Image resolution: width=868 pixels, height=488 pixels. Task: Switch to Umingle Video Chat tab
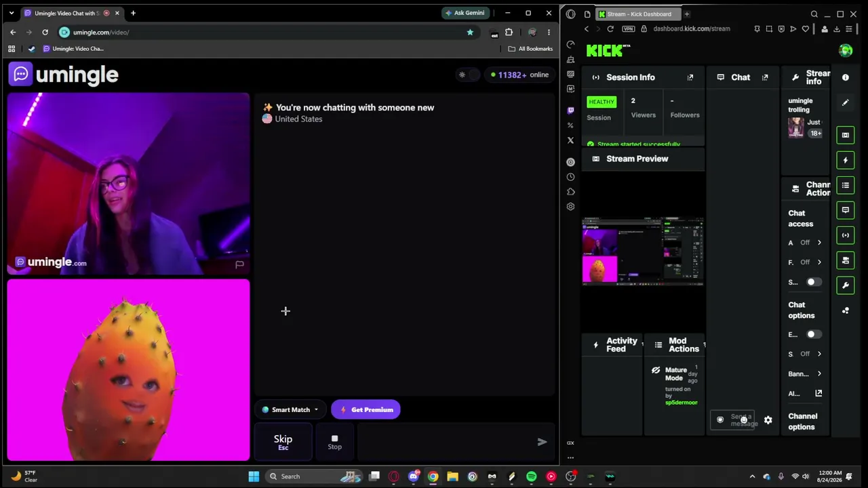[72, 13]
